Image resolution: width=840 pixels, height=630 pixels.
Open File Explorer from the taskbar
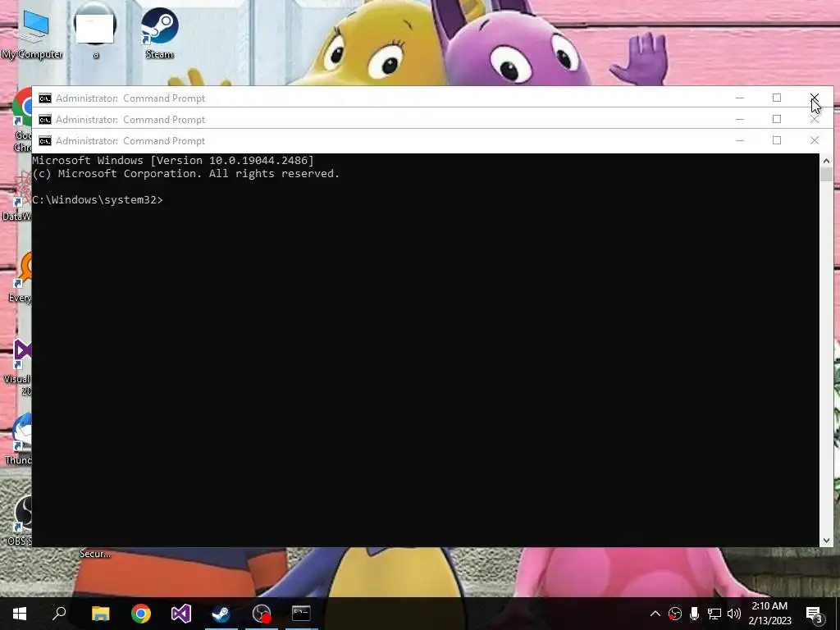pyautogui.click(x=100, y=614)
